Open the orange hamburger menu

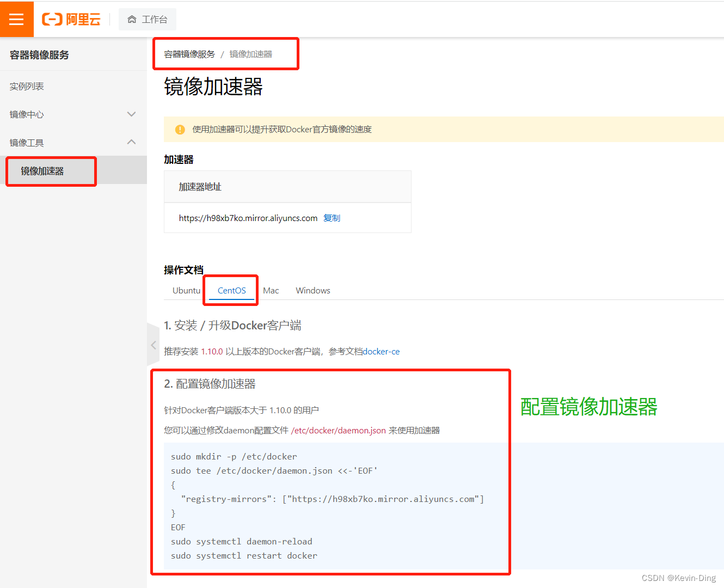(x=16, y=20)
